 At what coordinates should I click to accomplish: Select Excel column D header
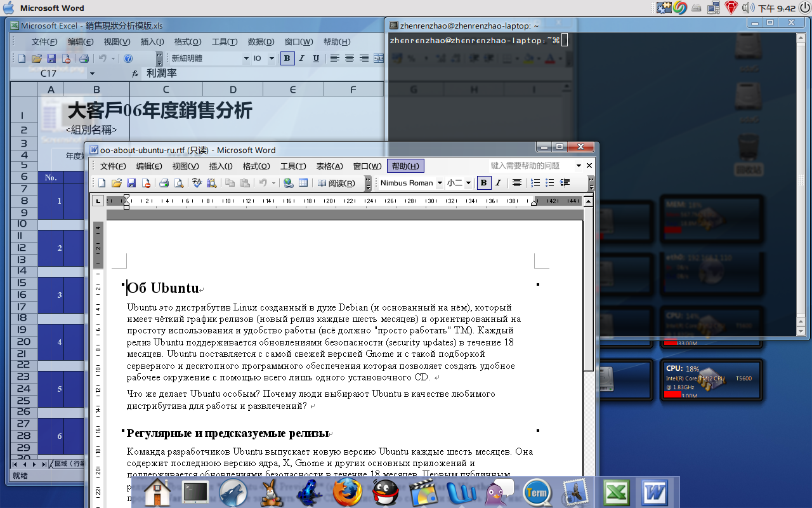point(233,90)
